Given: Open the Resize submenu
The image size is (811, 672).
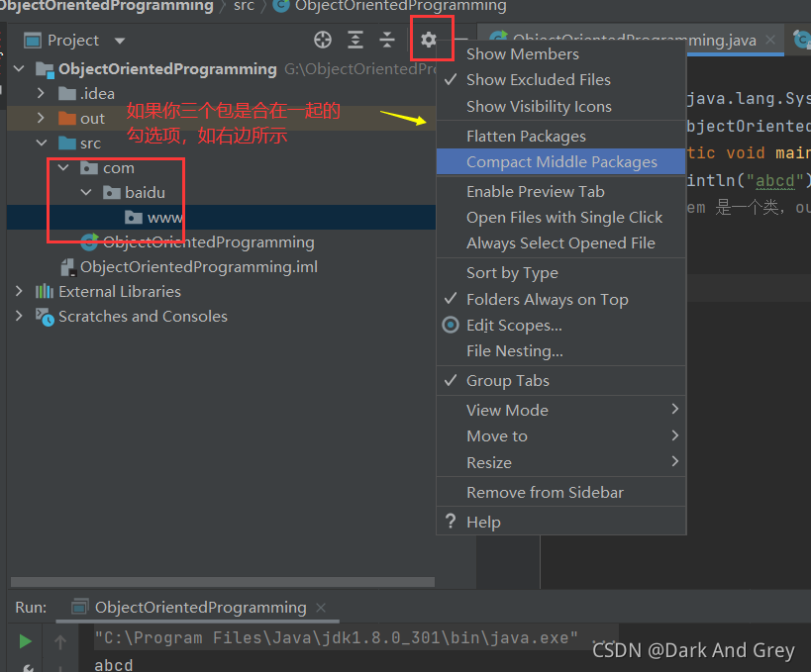Looking at the screenshot, I should tap(561, 462).
